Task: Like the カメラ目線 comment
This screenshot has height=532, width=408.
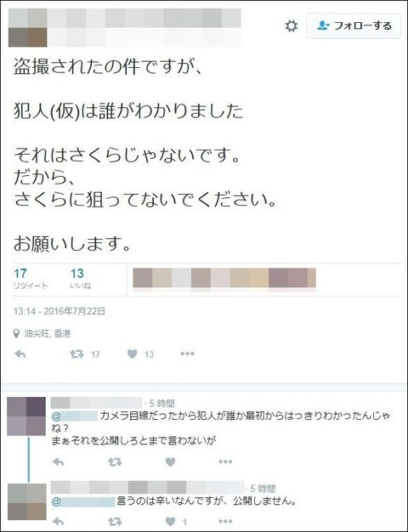Action: coord(170,461)
